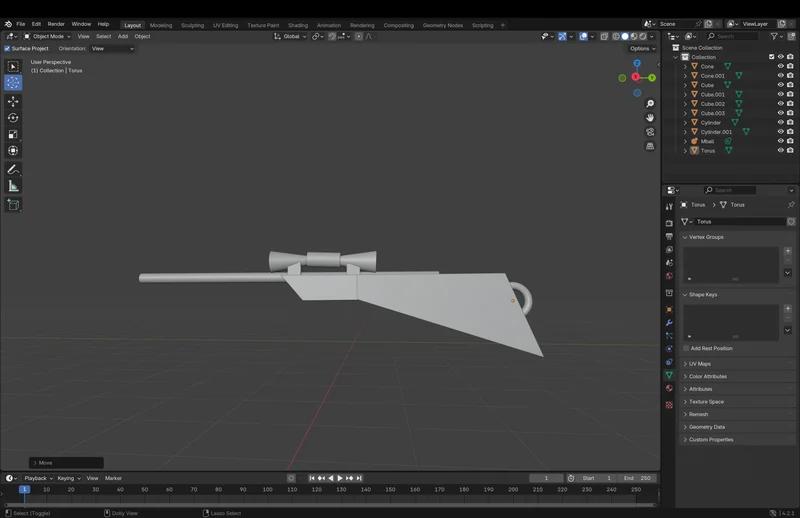Expand the Cylinder.001 tree item

coord(685,132)
